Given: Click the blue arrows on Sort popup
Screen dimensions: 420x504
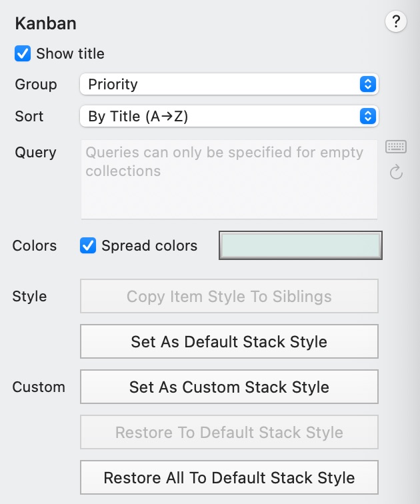Looking at the screenshot, I should point(368,116).
